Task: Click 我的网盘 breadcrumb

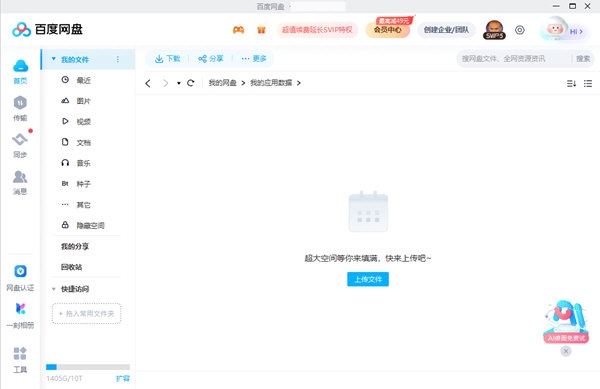Action: (x=222, y=83)
